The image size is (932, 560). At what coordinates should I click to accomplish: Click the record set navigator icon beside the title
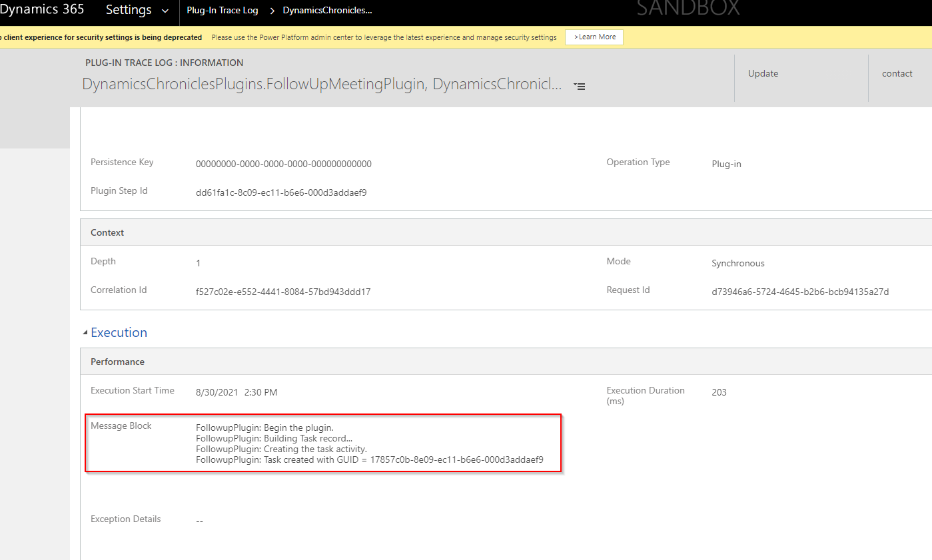(579, 85)
